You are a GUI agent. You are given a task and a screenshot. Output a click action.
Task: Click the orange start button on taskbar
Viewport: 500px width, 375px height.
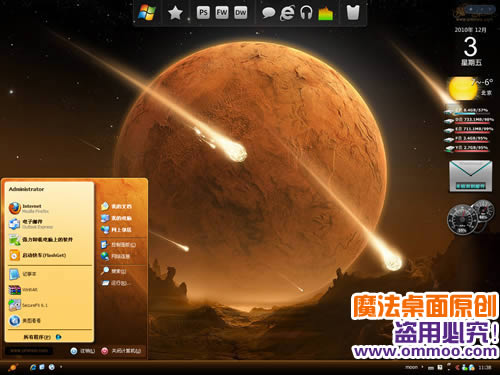[12, 367]
